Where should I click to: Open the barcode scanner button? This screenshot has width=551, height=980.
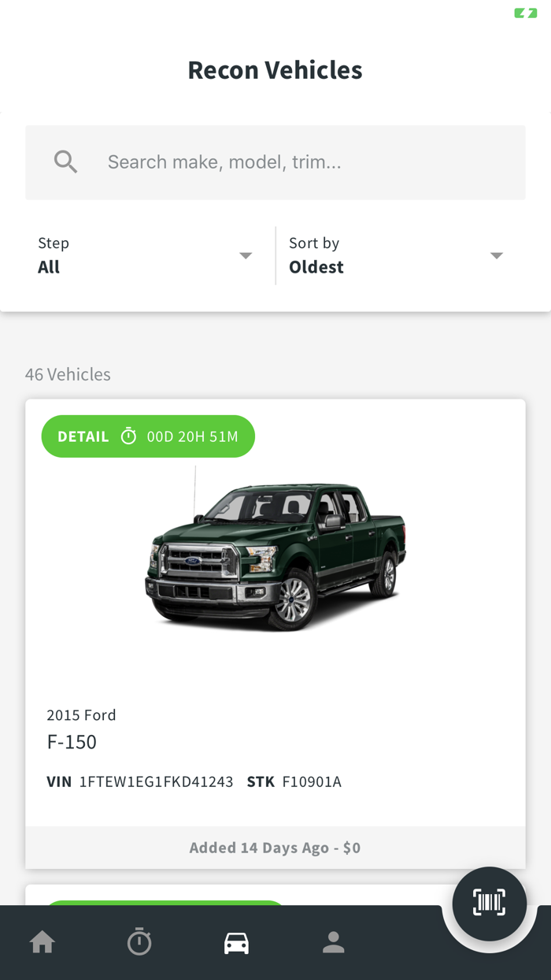point(489,903)
